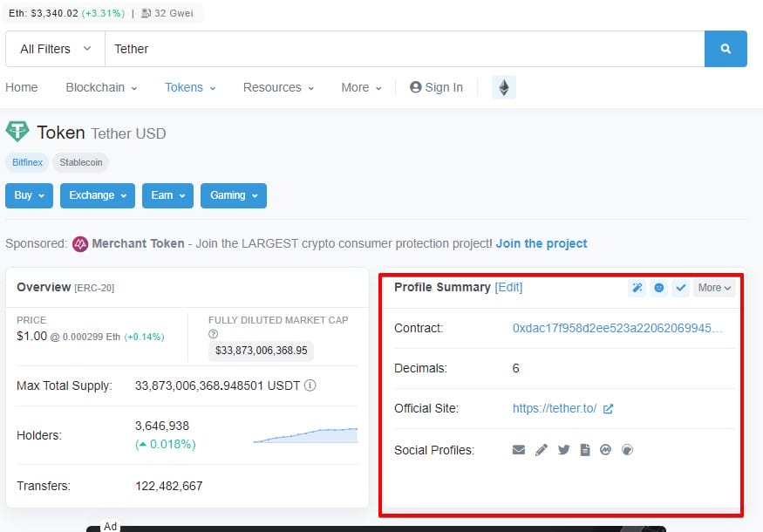Screen dimensions: 763x532
Task: Go to the Home page
Action: [22, 87]
